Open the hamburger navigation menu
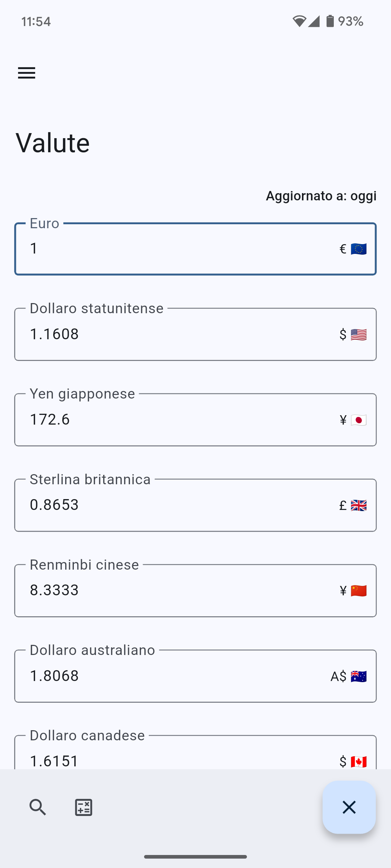The image size is (391, 868). 27,73
